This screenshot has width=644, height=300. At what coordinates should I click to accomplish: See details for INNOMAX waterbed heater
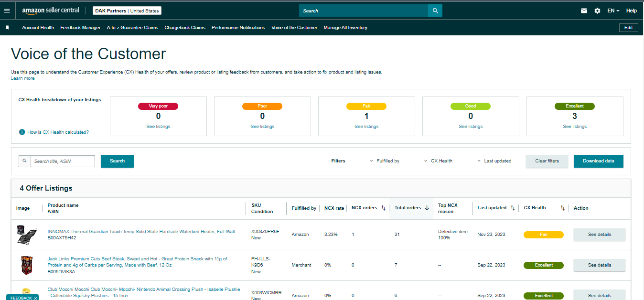tap(599, 235)
